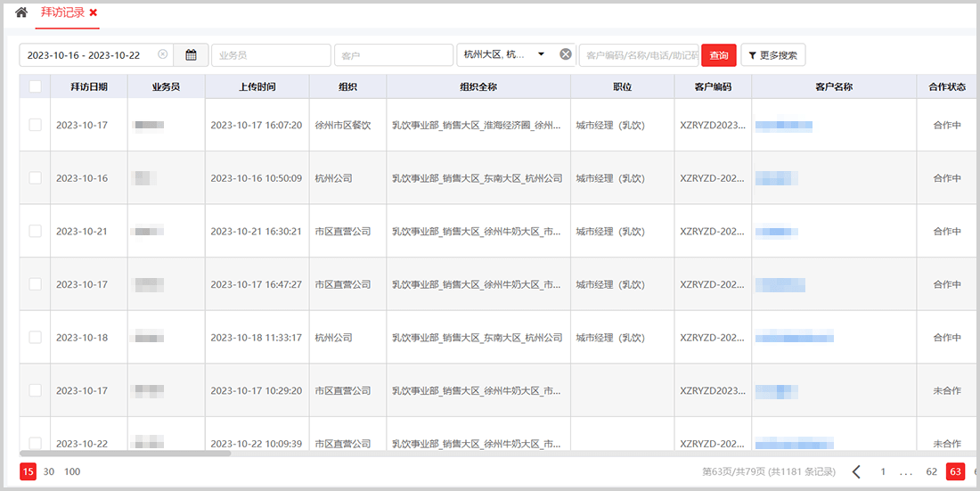980x491 pixels.
Task: Select checkbox for 2023-10-16 杭州公司 row
Action: 35,178
